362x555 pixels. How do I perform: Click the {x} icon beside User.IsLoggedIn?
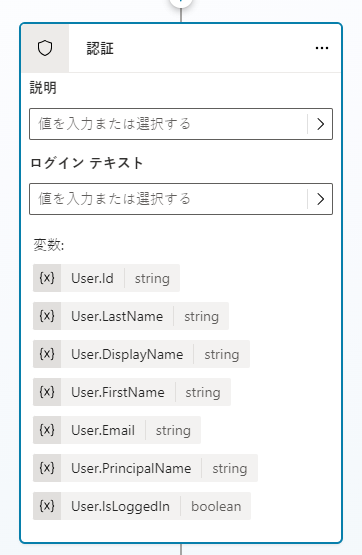click(x=47, y=506)
